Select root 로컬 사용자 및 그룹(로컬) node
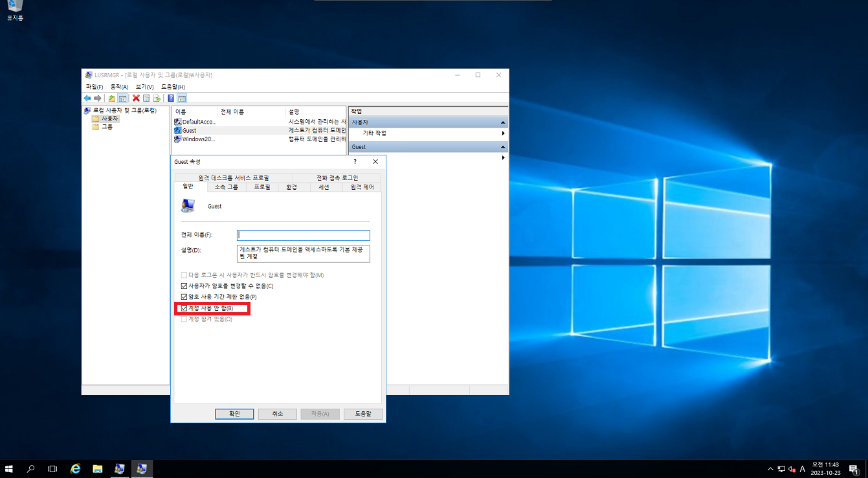 pyautogui.click(x=120, y=111)
